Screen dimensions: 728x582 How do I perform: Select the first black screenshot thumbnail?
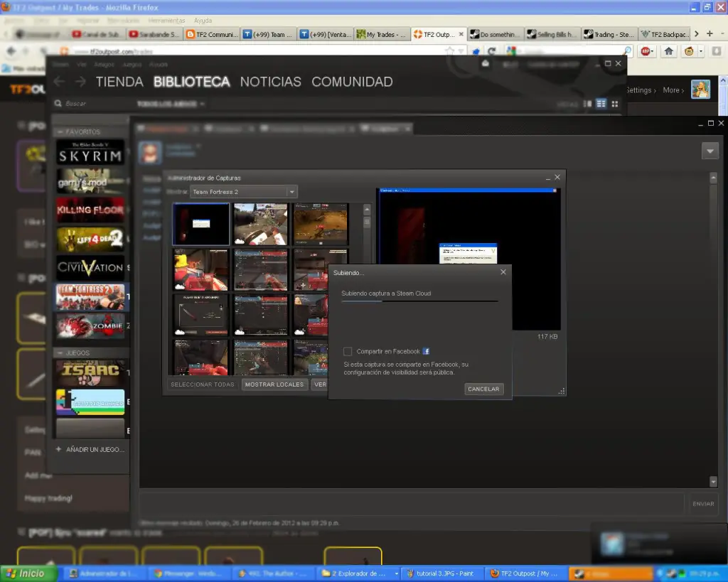(x=201, y=224)
